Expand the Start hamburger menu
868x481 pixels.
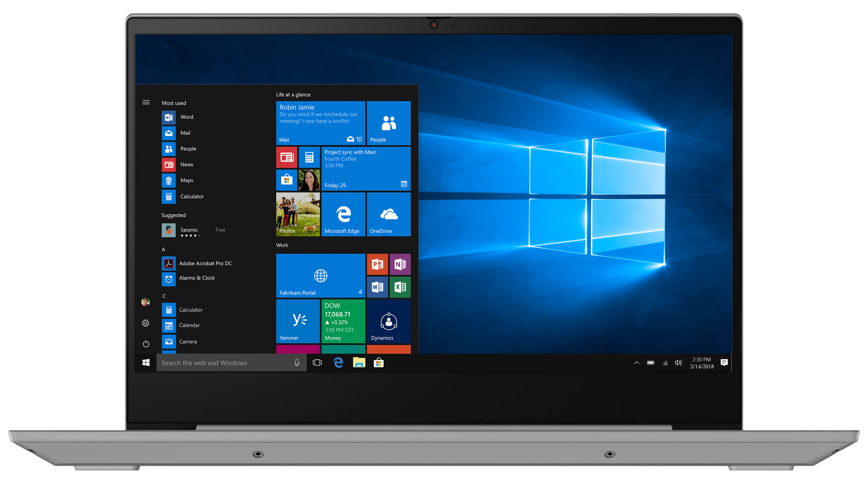pyautogui.click(x=146, y=102)
